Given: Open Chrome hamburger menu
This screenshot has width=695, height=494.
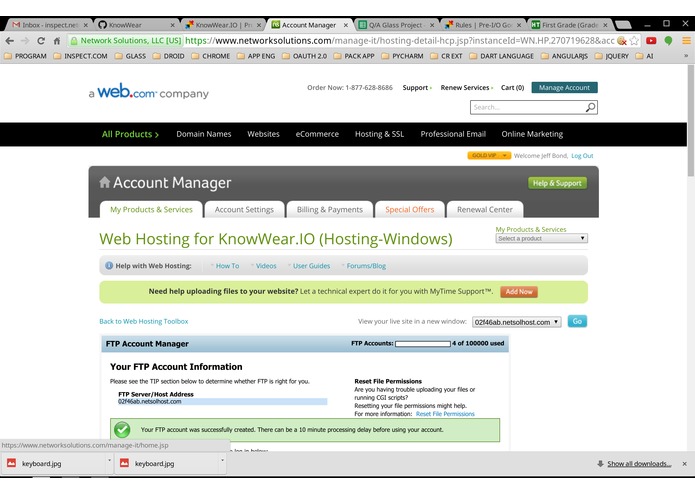Looking at the screenshot, I should click(x=686, y=41).
